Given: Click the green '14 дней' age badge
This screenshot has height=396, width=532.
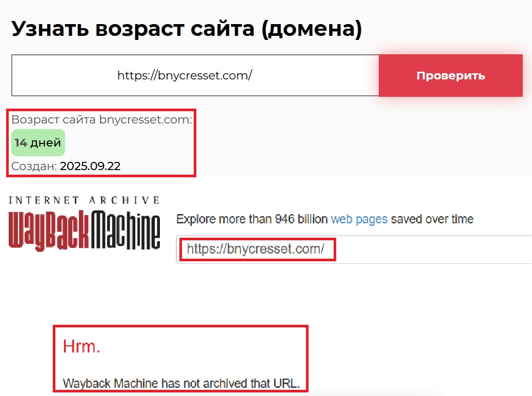Looking at the screenshot, I should [37, 142].
